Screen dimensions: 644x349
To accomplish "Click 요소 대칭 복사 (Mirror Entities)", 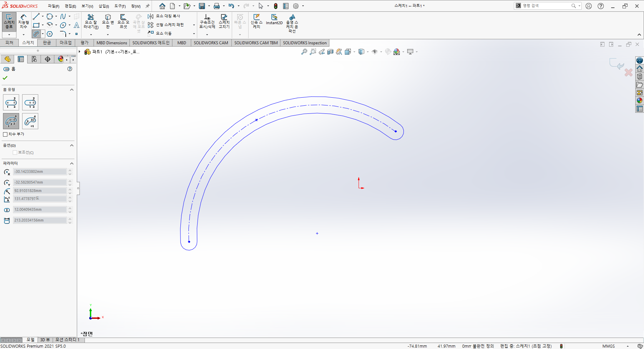I will [164, 16].
